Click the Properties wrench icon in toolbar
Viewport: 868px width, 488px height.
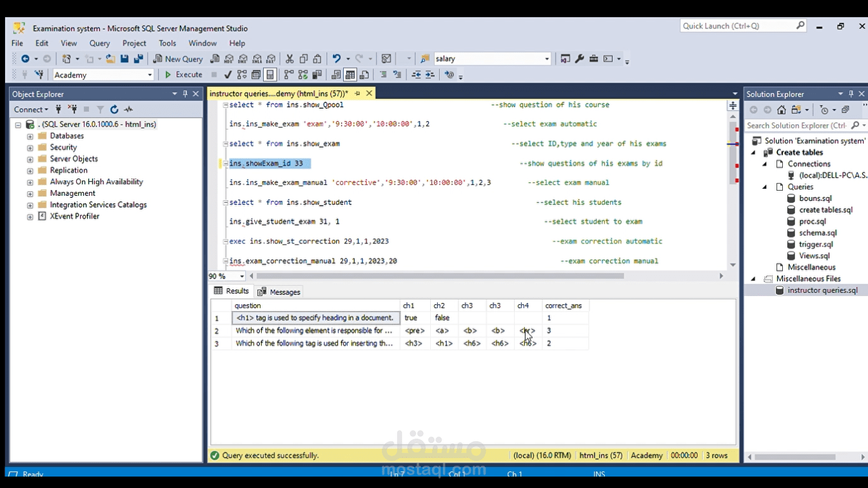(x=580, y=59)
